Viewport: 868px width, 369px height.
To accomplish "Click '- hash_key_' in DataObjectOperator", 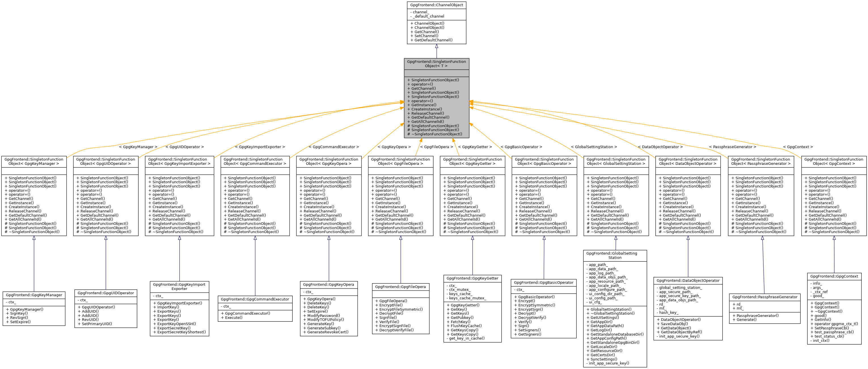I will click(667, 312).
